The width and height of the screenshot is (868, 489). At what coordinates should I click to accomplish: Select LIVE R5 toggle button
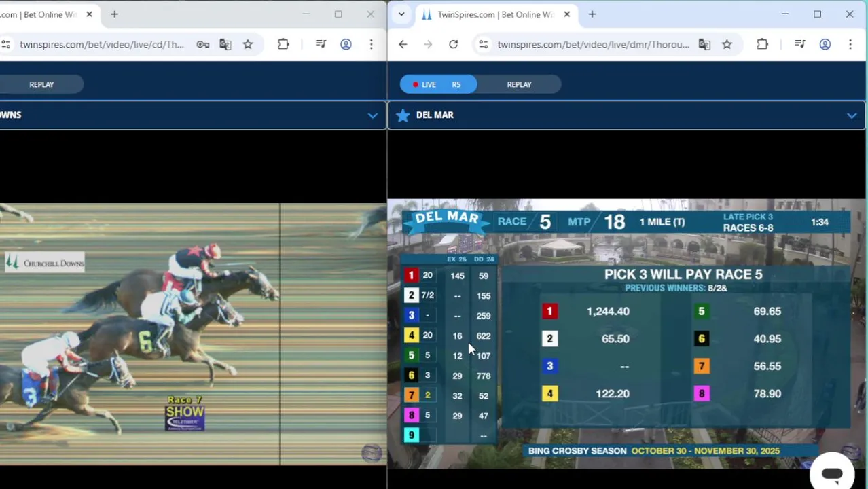[438, 84]
